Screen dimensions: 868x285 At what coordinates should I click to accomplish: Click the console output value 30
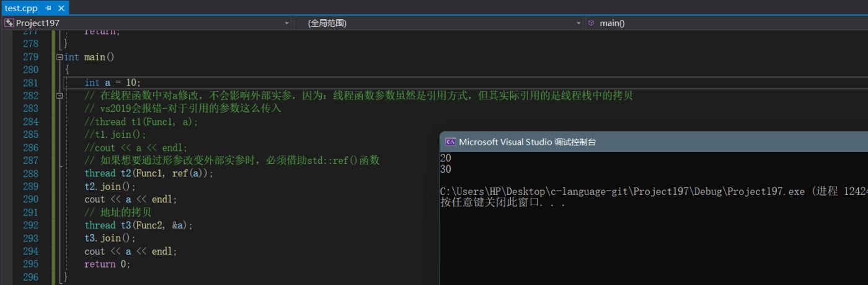[446, 169]
